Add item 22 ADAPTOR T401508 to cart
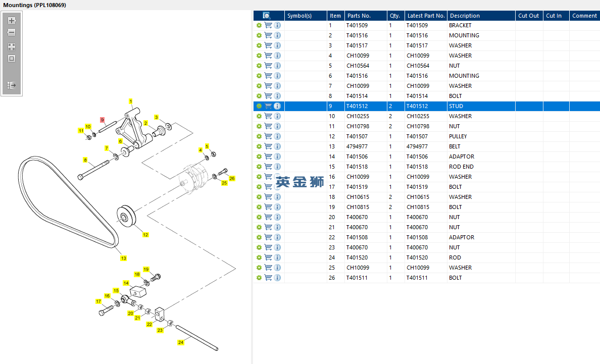 [268, 237]
